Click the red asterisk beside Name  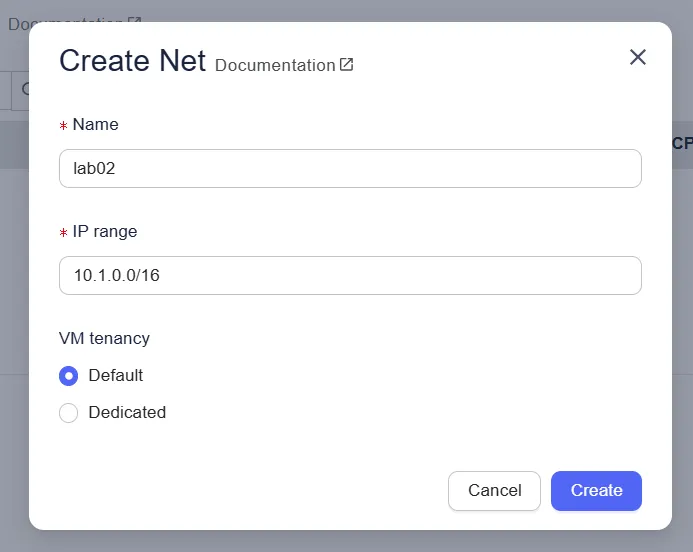tap(64, 126)
